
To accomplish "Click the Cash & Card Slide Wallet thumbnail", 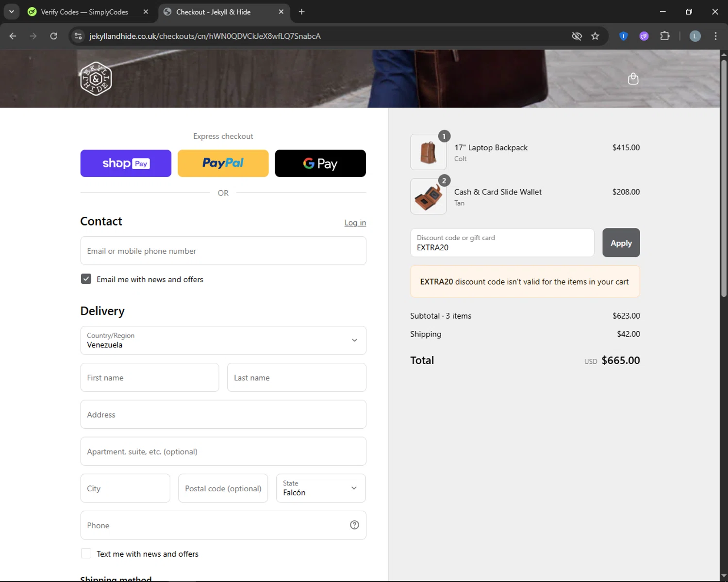I will click(428, 196).
